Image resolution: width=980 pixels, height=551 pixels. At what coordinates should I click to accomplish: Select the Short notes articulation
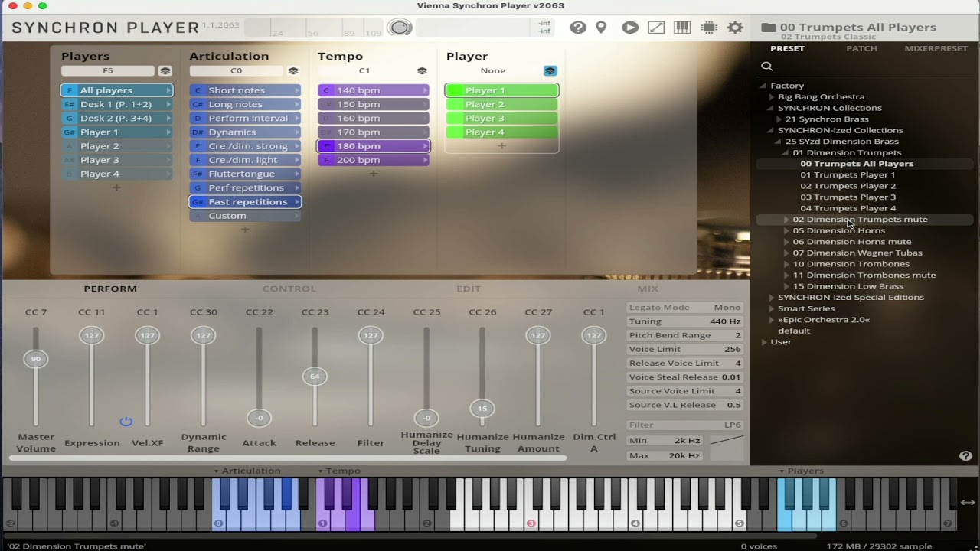(x=245, y=90)
